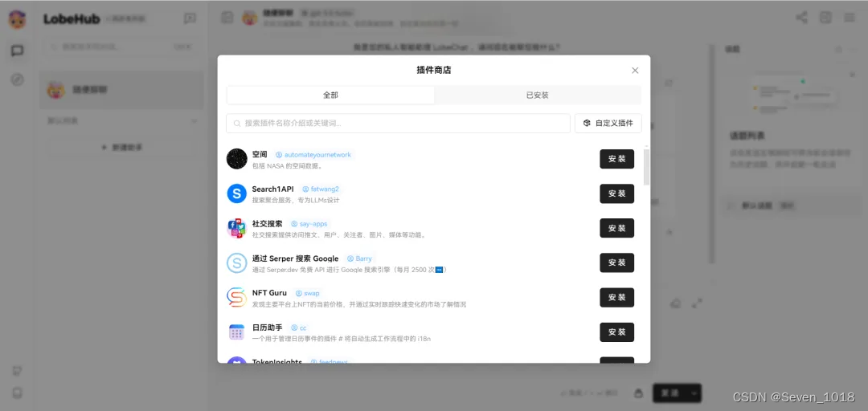Select the 日历助手 plugin title
The height and width of the screenshot is (411, 868).
point(268,328)
